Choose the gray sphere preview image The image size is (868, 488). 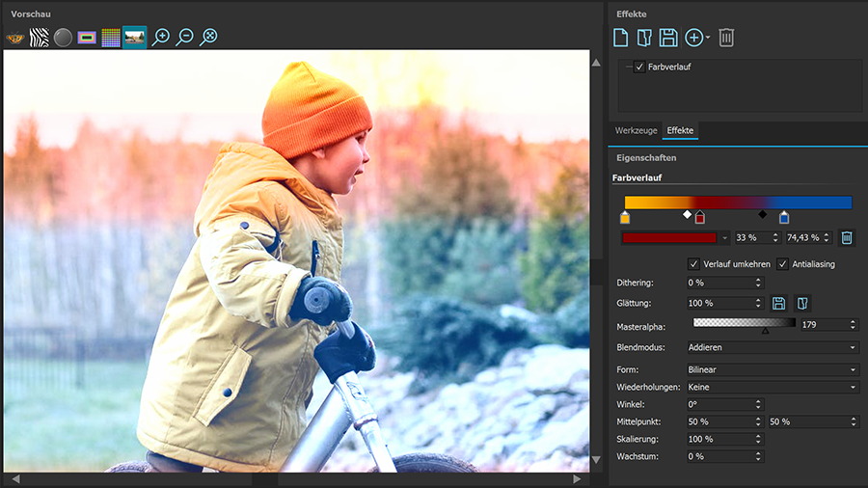pyautogui.click(x=64, y=38)
